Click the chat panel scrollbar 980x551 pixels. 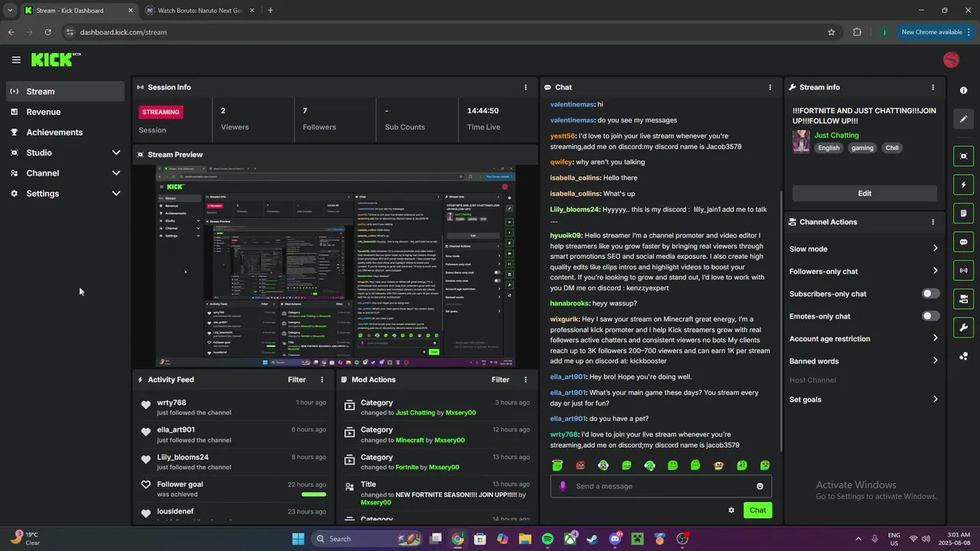(x=781, y=321)
